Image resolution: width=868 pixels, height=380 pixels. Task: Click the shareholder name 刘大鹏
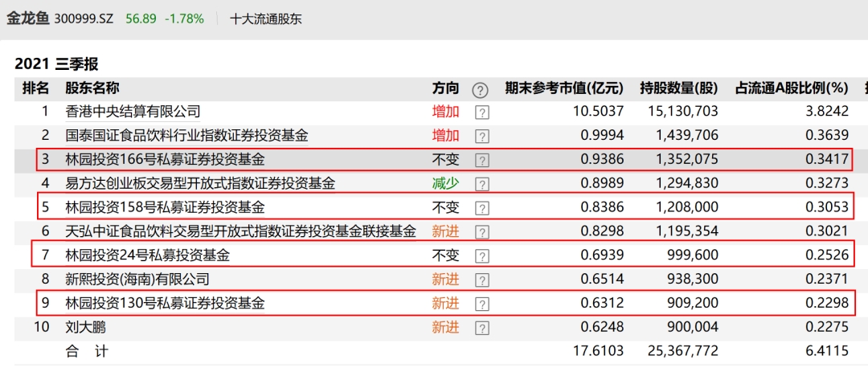pos(85,327)
